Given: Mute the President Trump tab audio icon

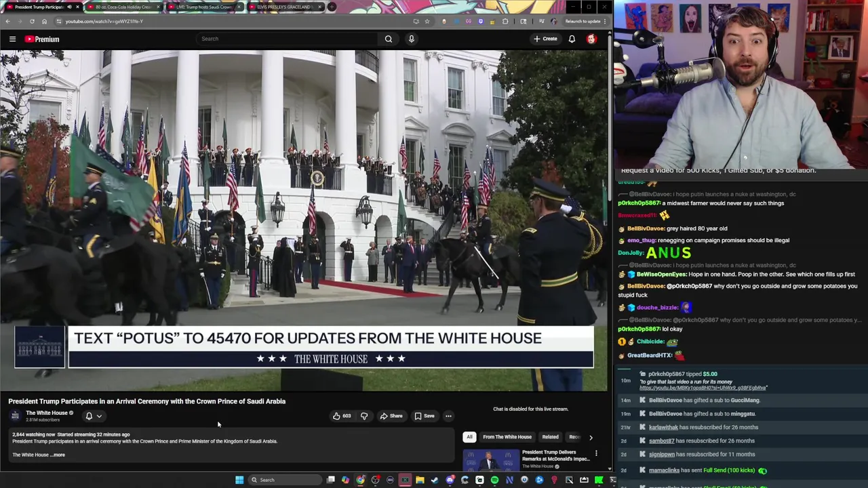Looking at the screenshot, I should tap(68, 7).
